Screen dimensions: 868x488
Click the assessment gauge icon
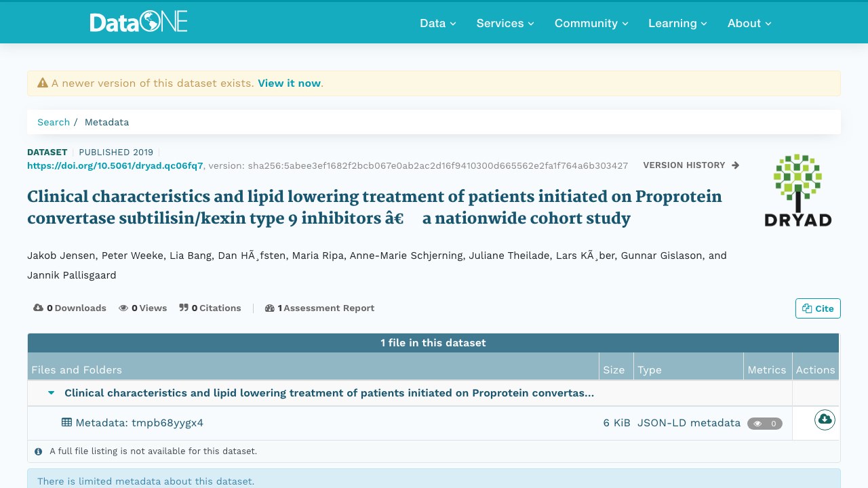coord(270,308)
